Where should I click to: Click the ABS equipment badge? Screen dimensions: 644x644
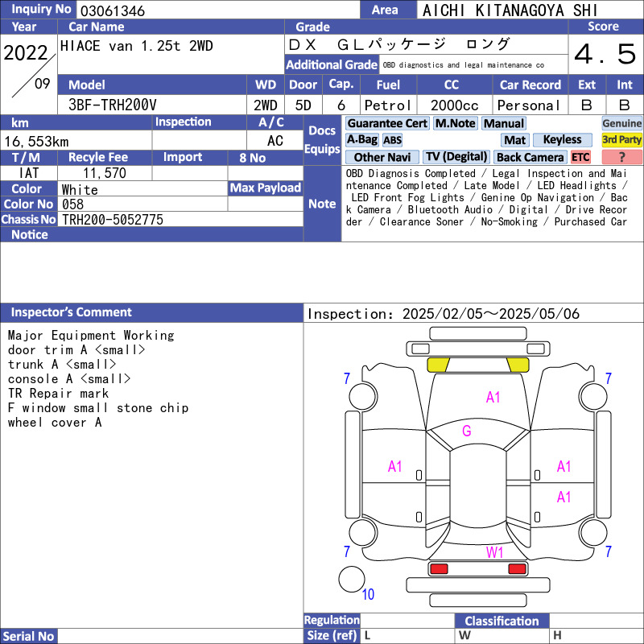pos(392,140)
